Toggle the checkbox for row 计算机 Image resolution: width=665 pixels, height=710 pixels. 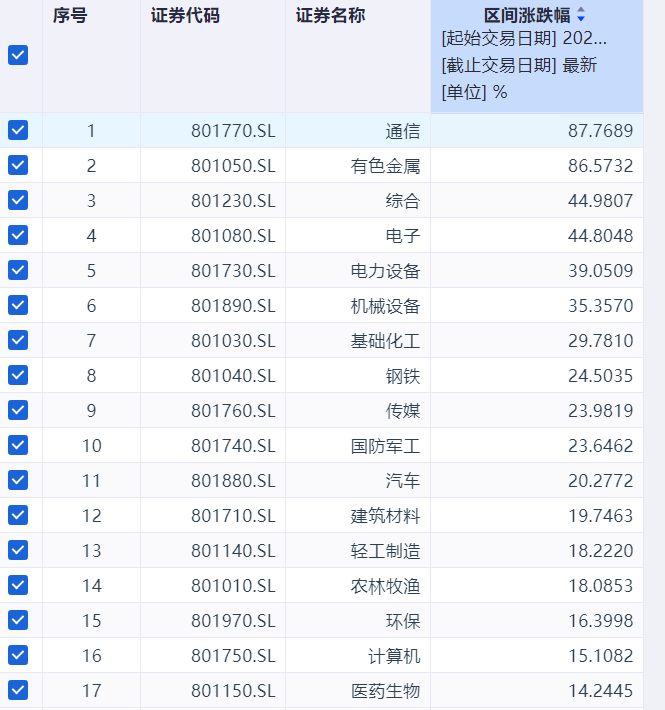pos(18,655)
